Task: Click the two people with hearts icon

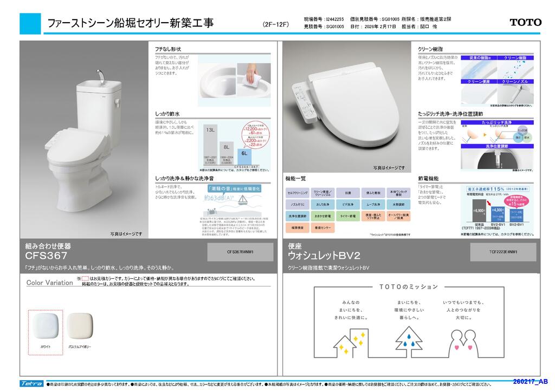Action: 463,343
